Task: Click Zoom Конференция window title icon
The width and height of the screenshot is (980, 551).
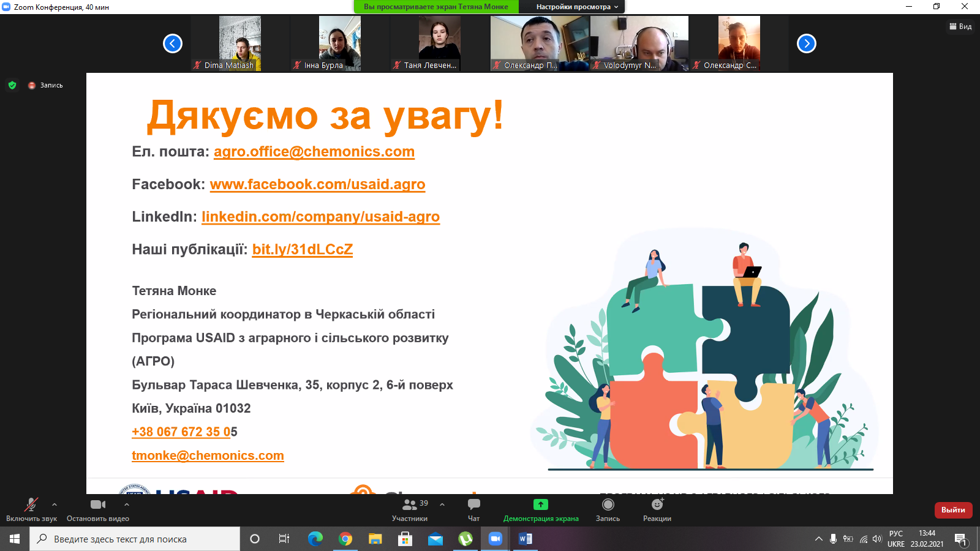Action: [x=6, y=7]
